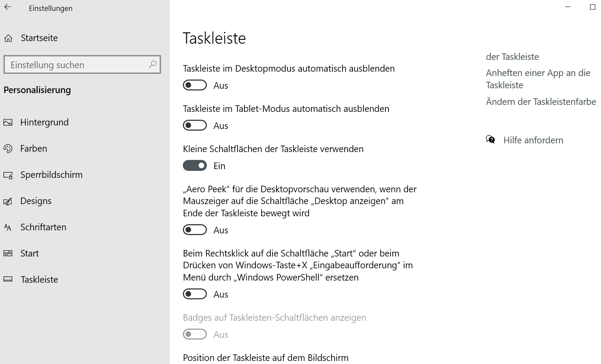Viewport: 601px width, 364px height.
Task: Click the Hintergrund picture icon
Action: pos(8,122)
